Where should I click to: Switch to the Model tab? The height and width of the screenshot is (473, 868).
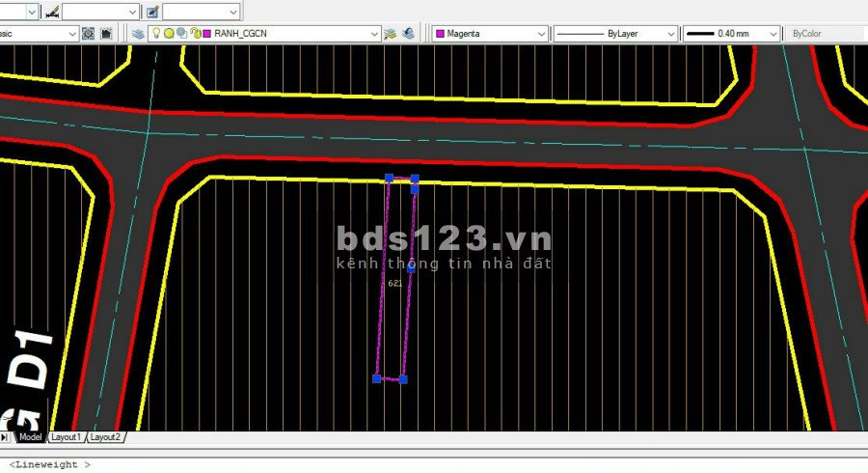click(x=30, y=437)
